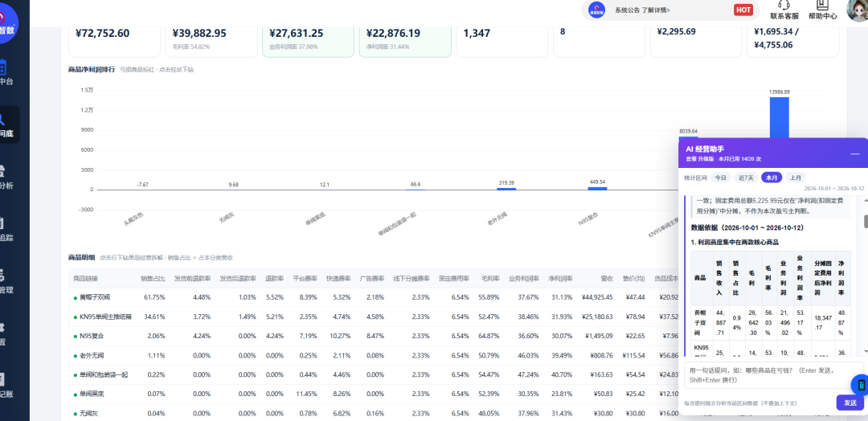Click the 头戴灰色 chart axis label

coord(133,219)
